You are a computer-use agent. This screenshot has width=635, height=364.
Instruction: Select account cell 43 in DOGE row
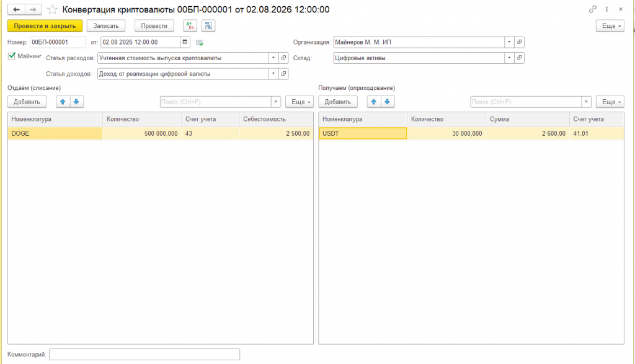[210, 133]
